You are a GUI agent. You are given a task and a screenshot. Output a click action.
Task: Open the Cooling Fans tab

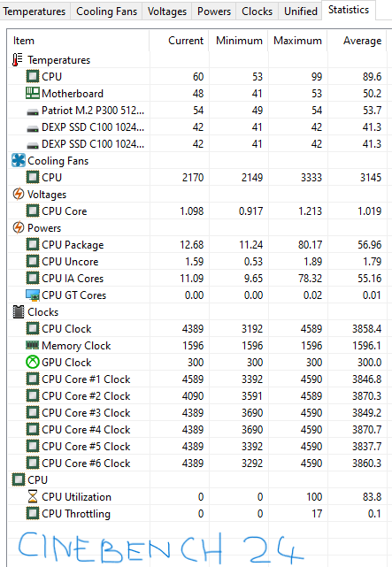pyautogui.click(x=106, y=11)
